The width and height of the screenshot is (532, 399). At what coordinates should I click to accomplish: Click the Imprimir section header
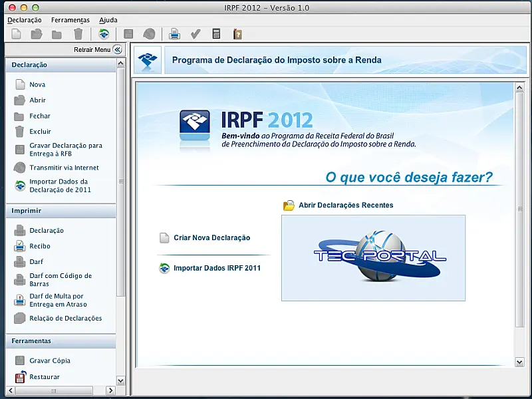point(61,211)
